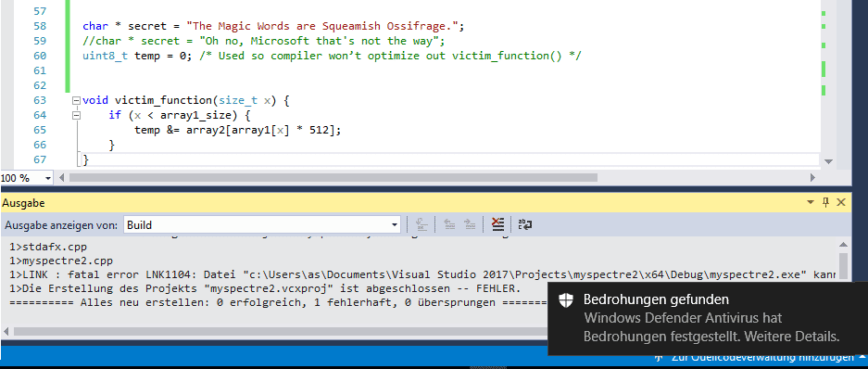Click the 'char' keyword on line 58
The height and width of the screenshot is (369, 868).
pos(95,26)
